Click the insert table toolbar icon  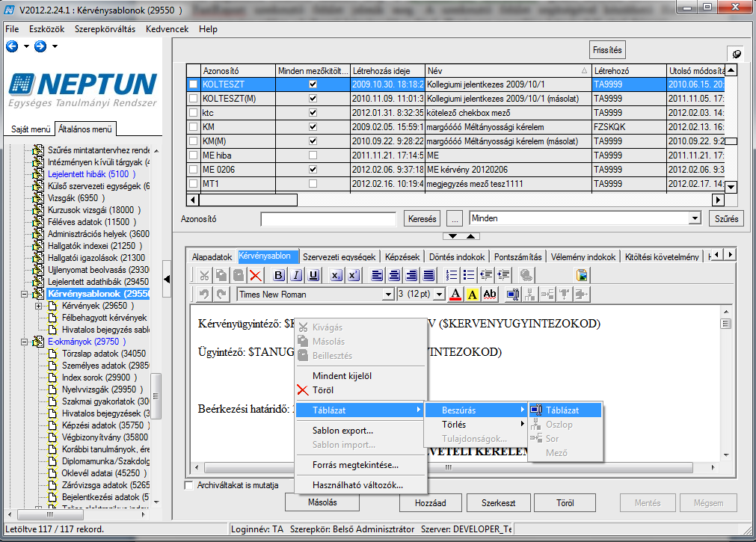513,294
